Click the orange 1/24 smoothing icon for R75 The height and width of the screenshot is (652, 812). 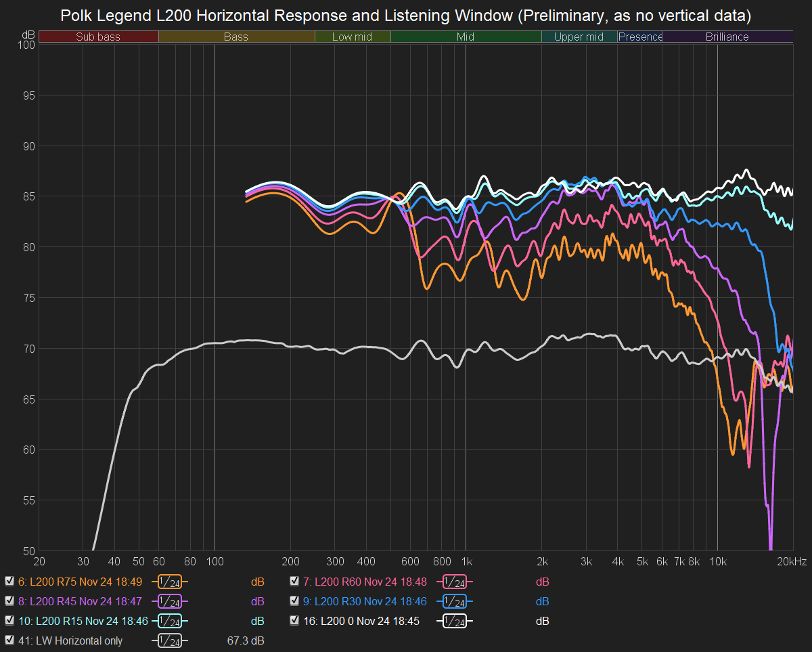pos(170,582)
